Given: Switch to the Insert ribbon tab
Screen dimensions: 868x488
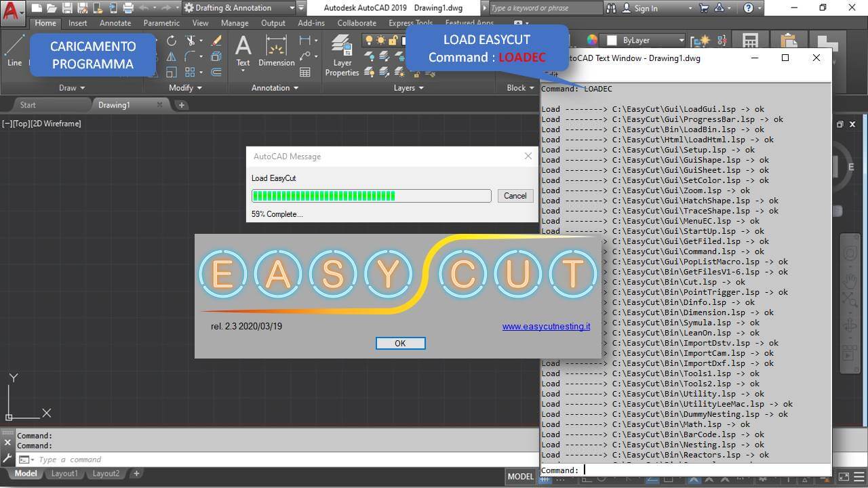Looking at the screenshot, I should tap(77, 23).
